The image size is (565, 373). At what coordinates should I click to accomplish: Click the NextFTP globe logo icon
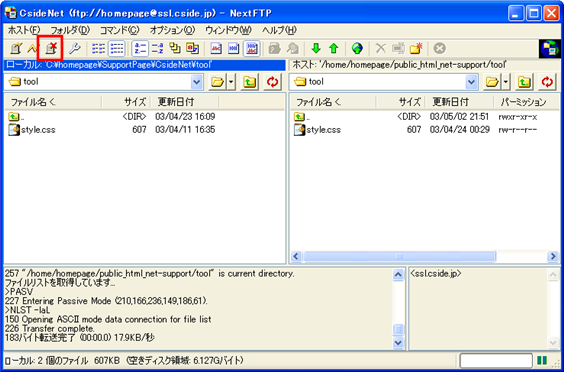click(x=550, y=49)
